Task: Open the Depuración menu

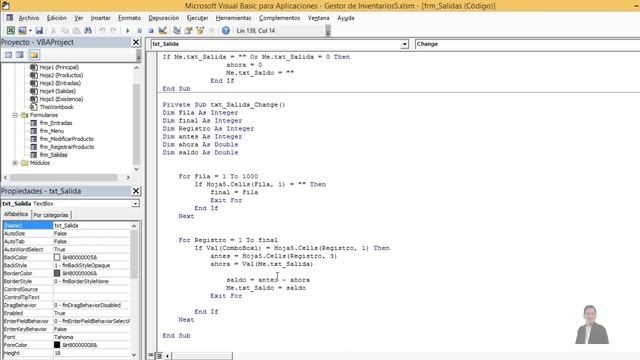Action: click(x=163, y=18)
